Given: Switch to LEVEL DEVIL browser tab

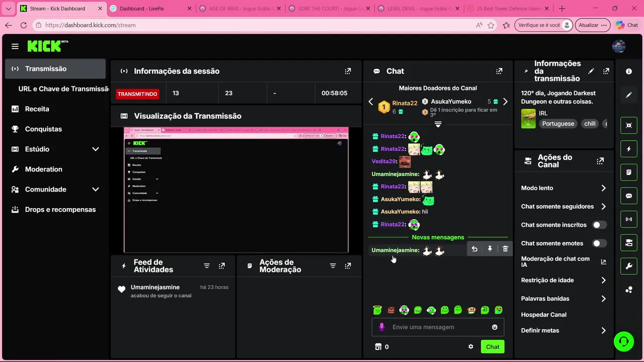Looking at the screenshot, I should 419,9.
